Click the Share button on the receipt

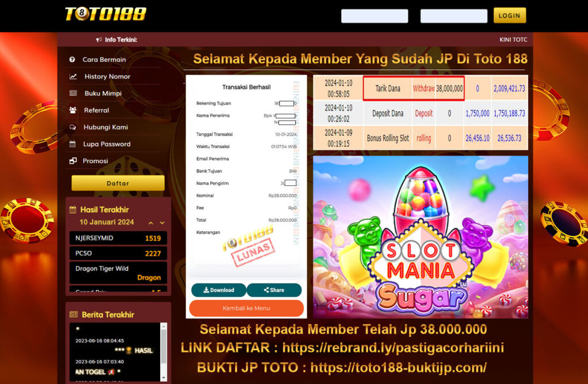[x=274, y=290]
